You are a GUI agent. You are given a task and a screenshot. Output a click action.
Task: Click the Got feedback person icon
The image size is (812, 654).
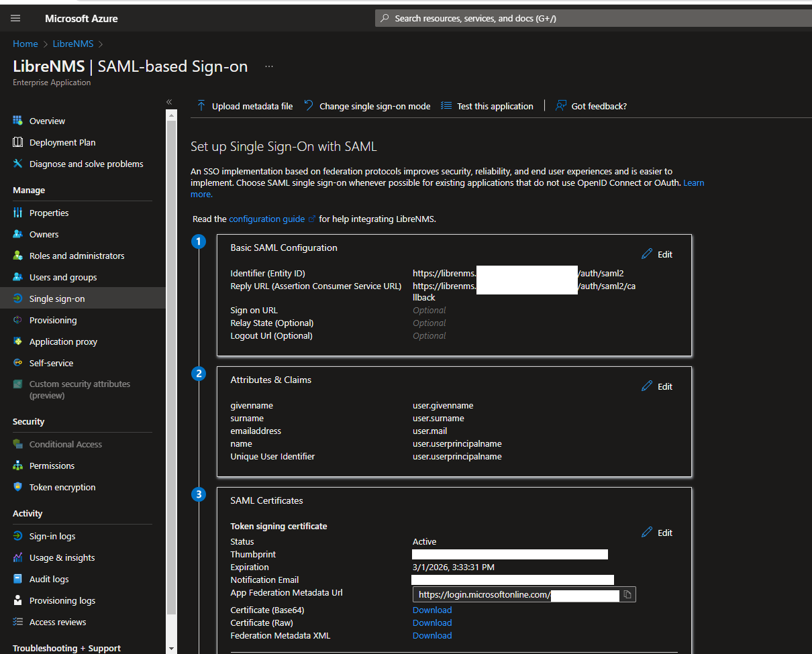tap(561, 106)
